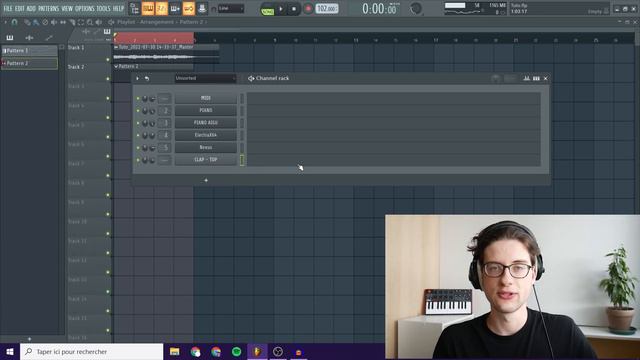Select the Playlist slip tool
The height and width of the screenshot is (360, 640).
[x=63, y=22]
